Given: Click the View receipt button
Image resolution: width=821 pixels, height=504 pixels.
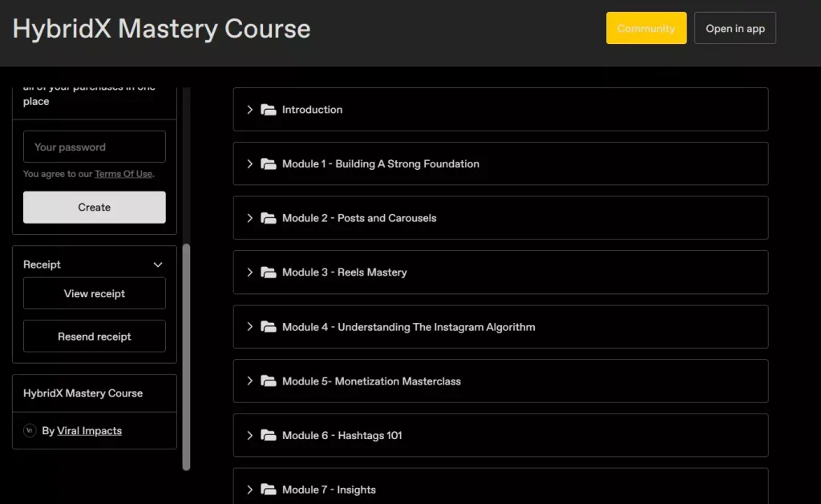Looking at the screenshot, I should (95, 293).
